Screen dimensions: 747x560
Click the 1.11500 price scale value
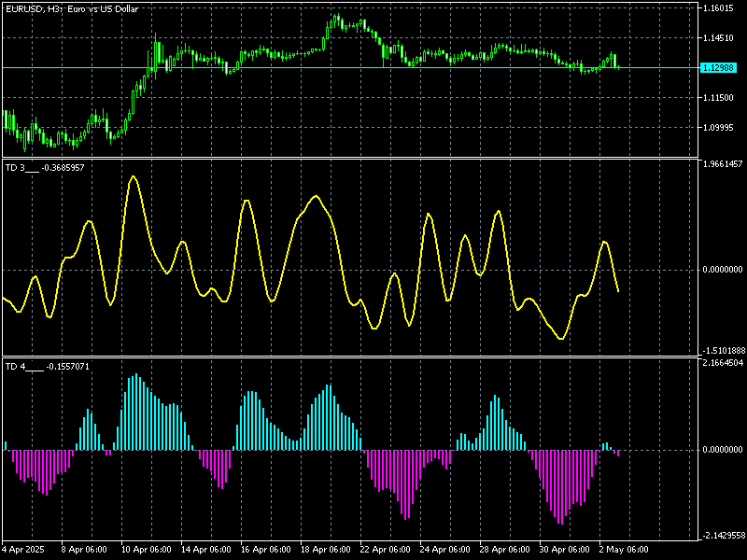pos(718,98)
